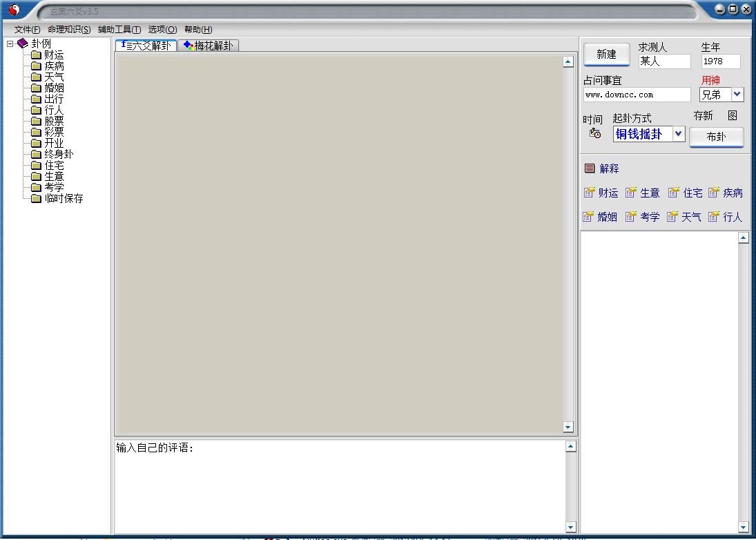This screenshot has width=756, height=540.
Task: Click the 时间 clock icon
Action: pyautogui.click(x=595, y=133)
